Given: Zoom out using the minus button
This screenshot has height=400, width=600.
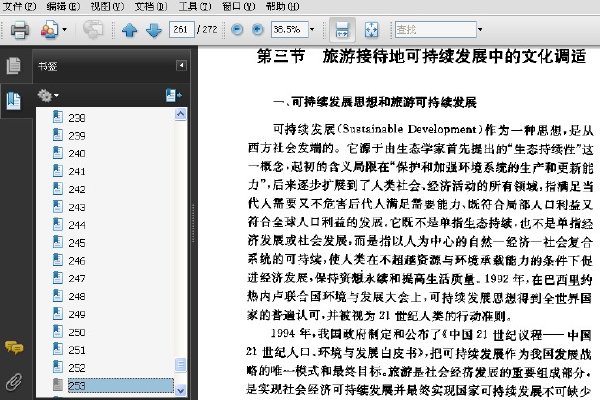Looking at the screenshot, I should [x=237, y=29].
